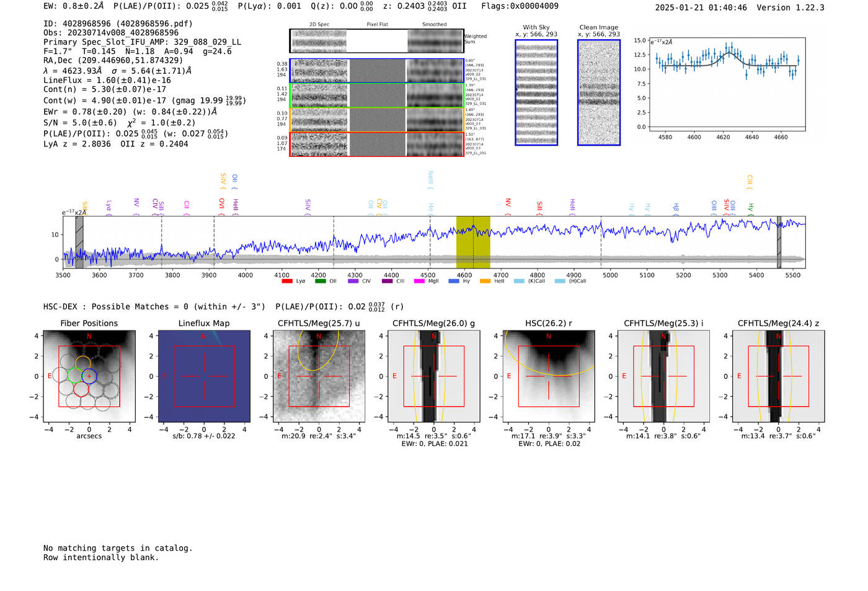Select the dark purple CIII legend swatch
This screenshot has width=868, height=591.
(387, 281)
